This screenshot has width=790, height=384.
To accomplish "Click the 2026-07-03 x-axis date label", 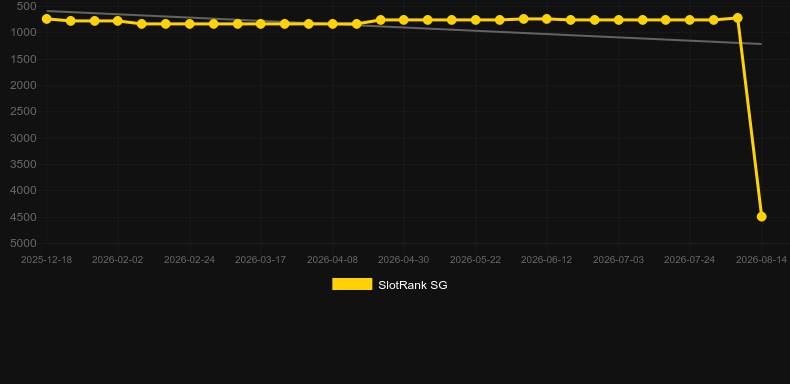I will [618, 260].
